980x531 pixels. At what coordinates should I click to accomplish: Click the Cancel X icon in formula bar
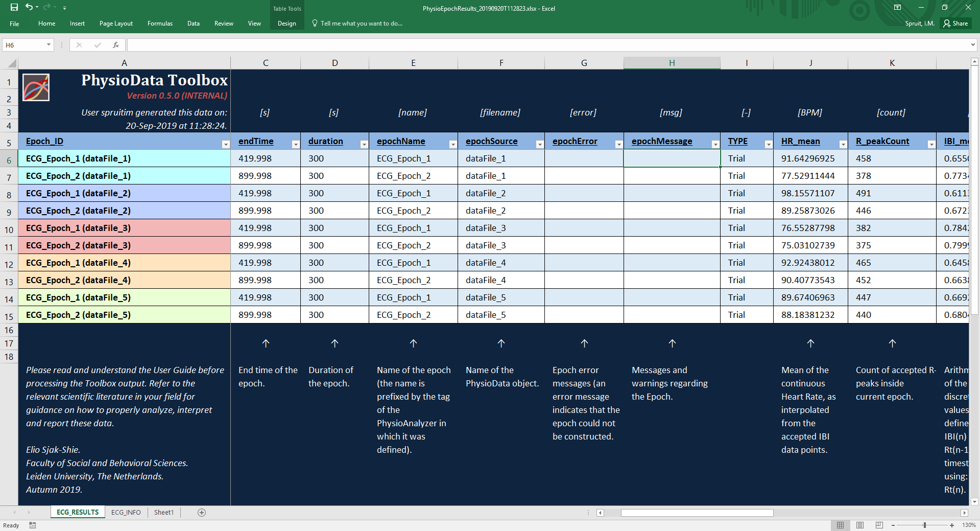click(x=79, y=45)
